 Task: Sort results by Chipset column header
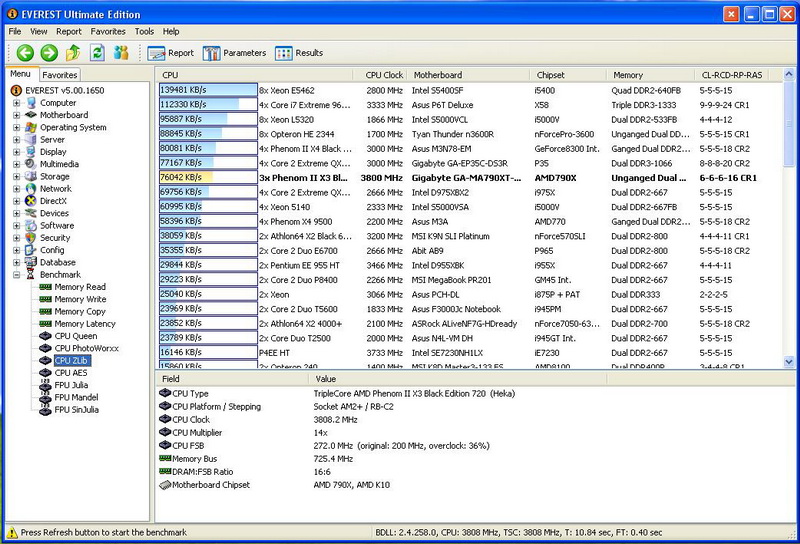[568, 75]
